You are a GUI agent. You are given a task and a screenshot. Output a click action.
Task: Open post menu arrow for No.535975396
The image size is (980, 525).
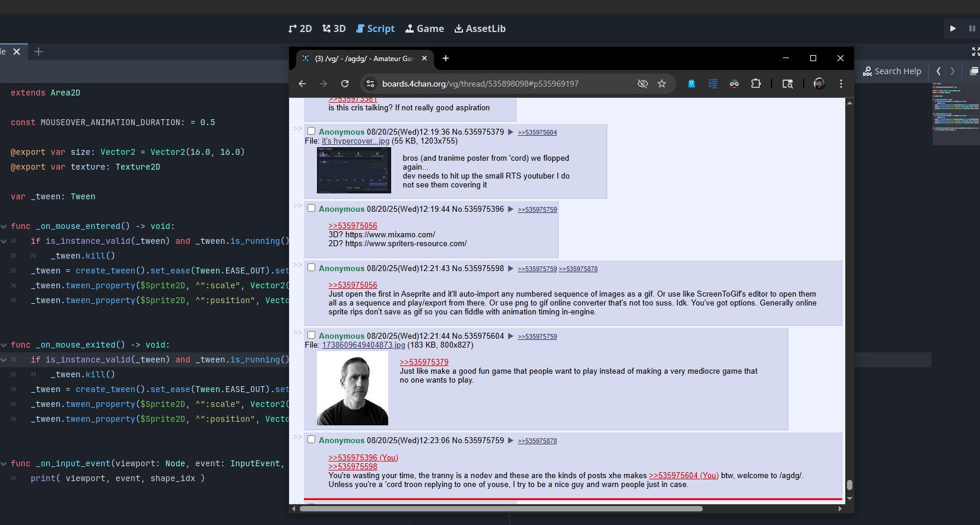[510, 209]
